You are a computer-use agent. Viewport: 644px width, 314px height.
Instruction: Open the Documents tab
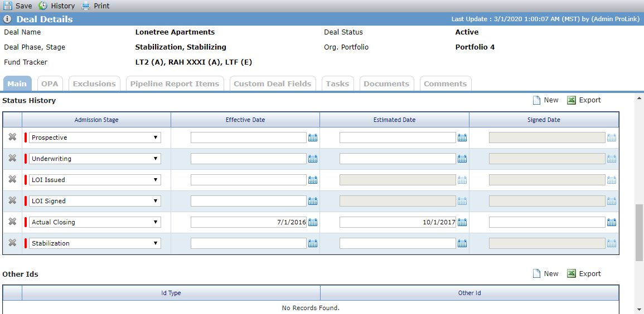[386, 84]
